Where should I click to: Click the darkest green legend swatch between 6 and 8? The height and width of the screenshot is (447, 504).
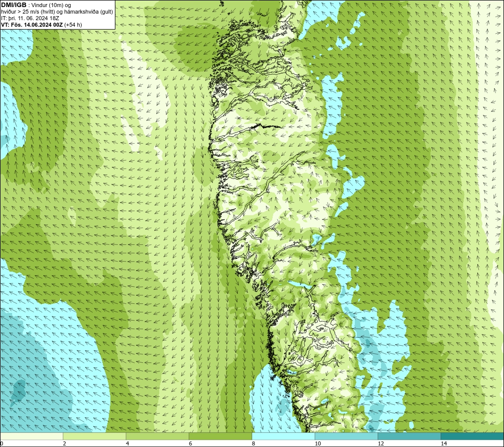221,436
